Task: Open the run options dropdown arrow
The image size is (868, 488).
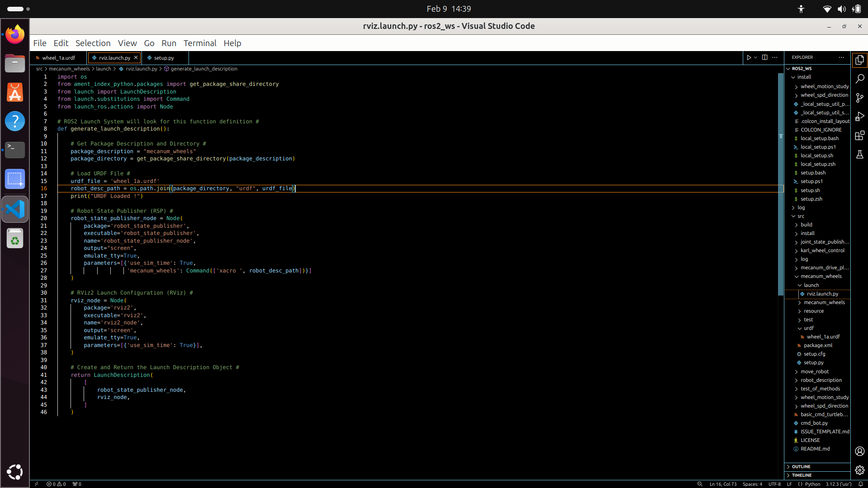Action: (755, 57)
